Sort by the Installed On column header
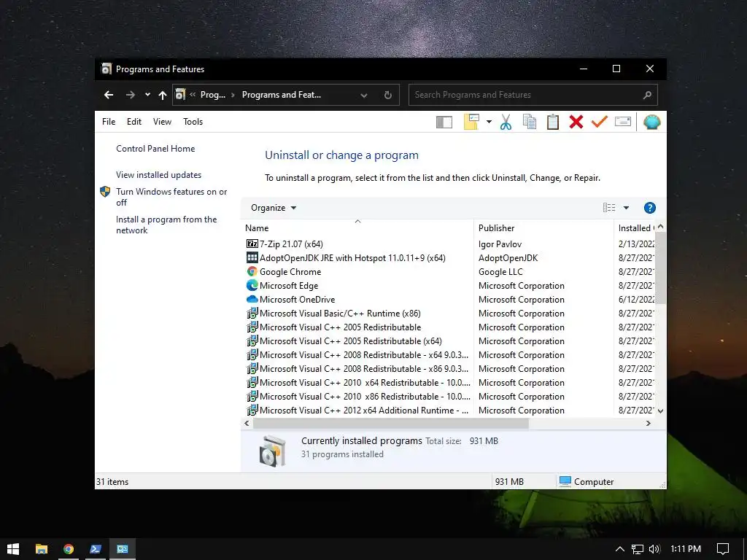The height and width of the screenshot is (560, 747). pos(635,228)
